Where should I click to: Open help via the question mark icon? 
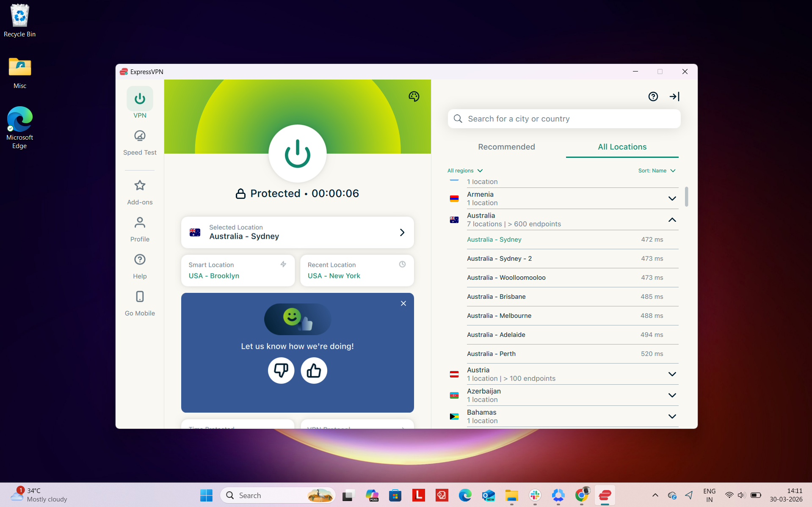click(x=653, y=96)
